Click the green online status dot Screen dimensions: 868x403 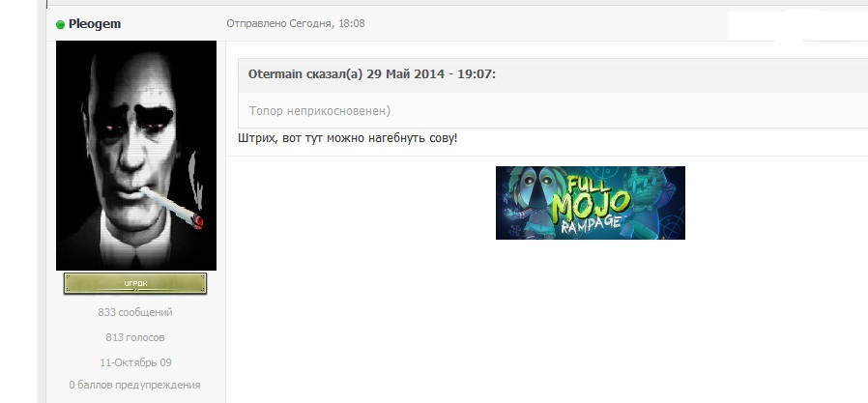pyautogui.click(x=60, y=24)
